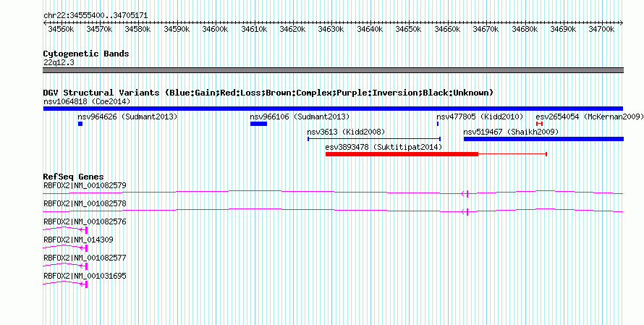Click the nsv3613 (Kidd2008) label
The image size is (644, 325).
coord(346,132)
